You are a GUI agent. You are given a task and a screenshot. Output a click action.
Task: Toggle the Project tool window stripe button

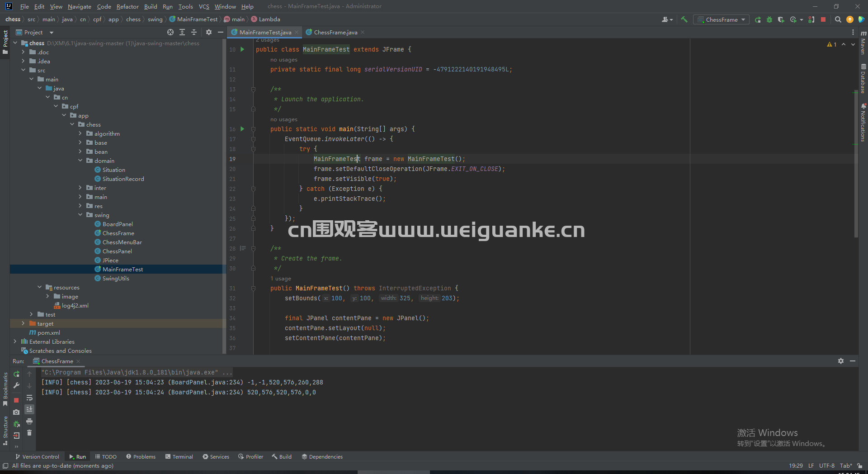[x=5, y=42]
